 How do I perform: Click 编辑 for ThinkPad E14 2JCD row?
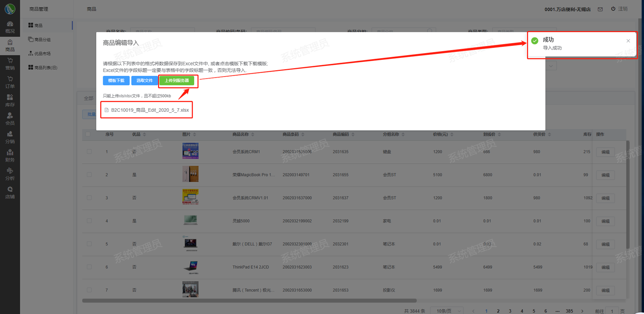[605, 267]
